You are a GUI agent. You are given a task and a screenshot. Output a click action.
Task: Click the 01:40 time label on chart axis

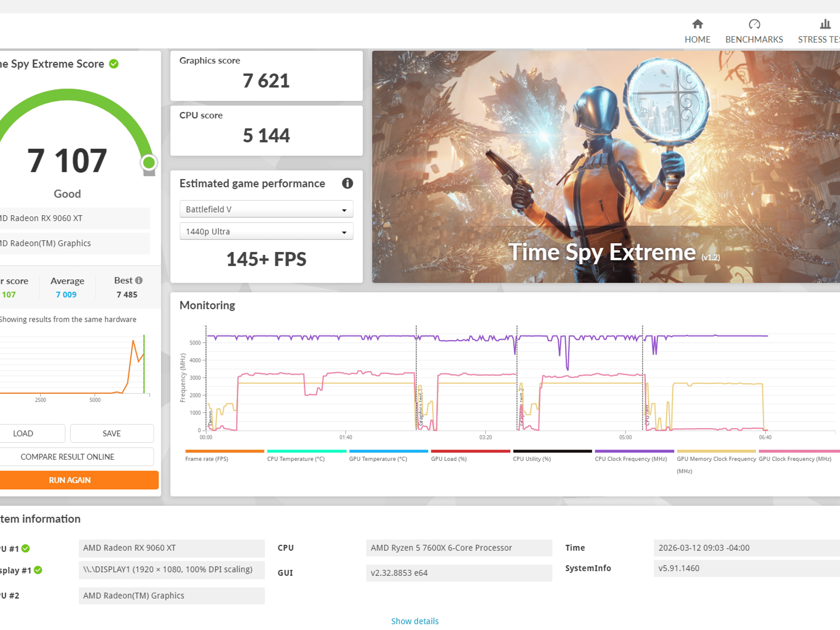pyautogui.click(x=346, y=437)
